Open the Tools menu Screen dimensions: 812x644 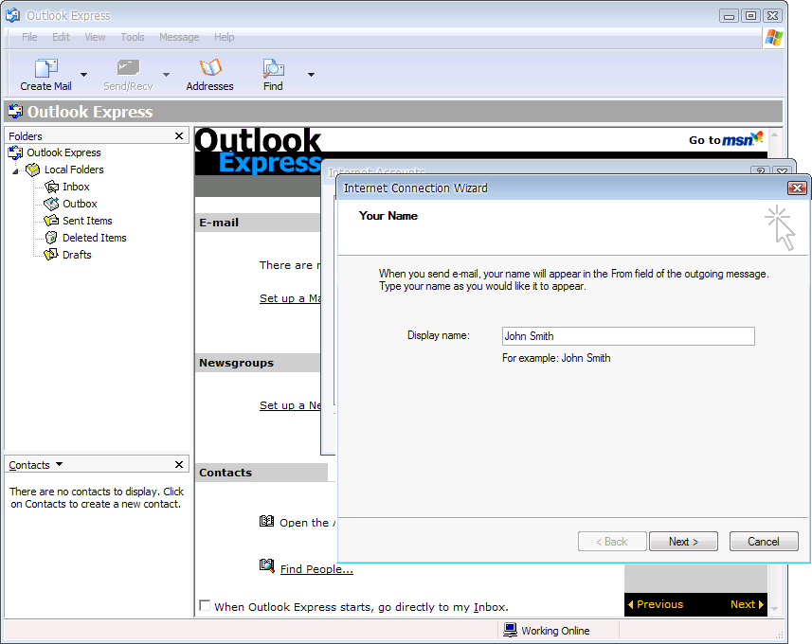click(x=133, y=37)
